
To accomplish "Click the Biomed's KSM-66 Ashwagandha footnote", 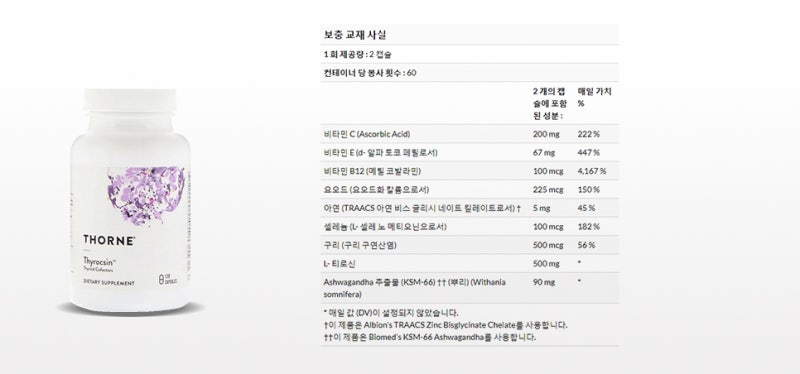I will click(430, 337).
